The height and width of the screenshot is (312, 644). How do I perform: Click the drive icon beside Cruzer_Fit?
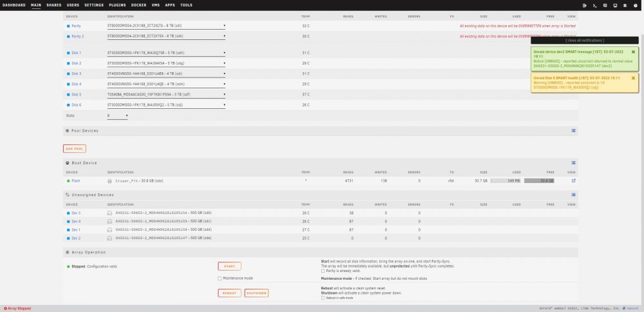109,180
